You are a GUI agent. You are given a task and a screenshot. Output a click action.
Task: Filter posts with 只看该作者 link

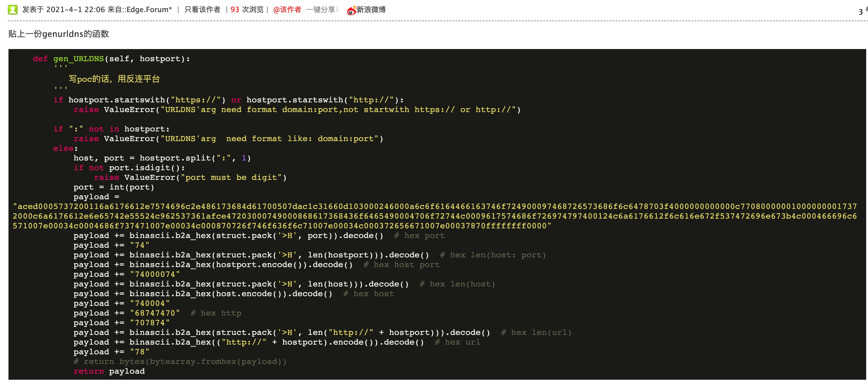(202, 9)
